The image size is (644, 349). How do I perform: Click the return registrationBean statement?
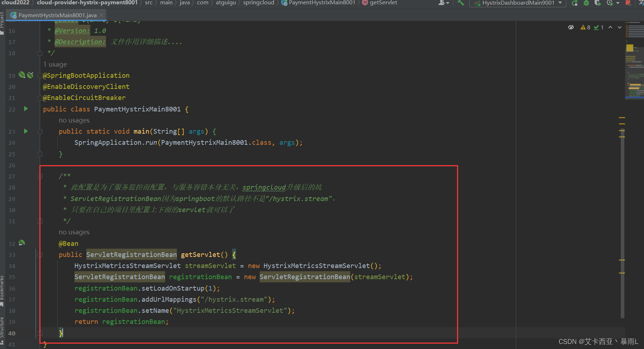(x=121, y=322)
